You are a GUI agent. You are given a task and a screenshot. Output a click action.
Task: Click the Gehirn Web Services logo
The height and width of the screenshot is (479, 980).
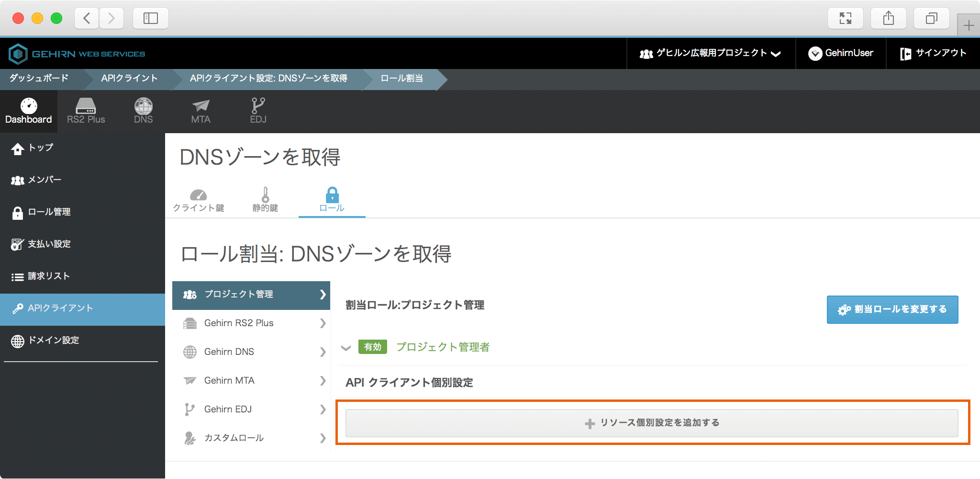pos(77,54)
